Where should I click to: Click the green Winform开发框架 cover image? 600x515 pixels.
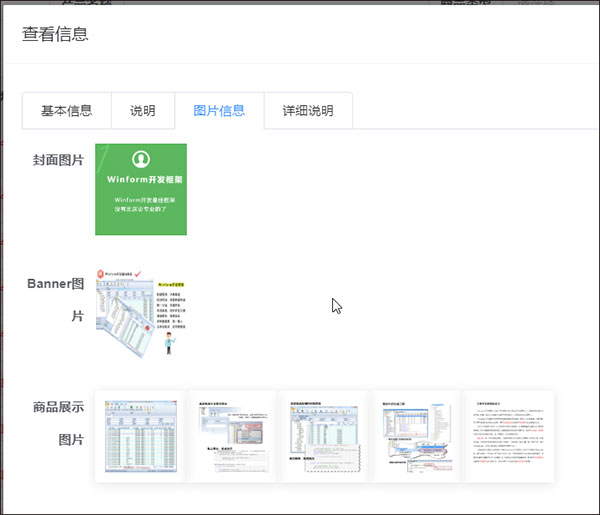coord(141,189)
